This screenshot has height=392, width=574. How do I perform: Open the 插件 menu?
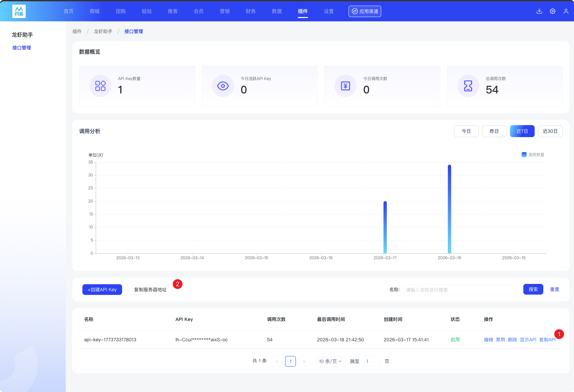pos(303,11)
